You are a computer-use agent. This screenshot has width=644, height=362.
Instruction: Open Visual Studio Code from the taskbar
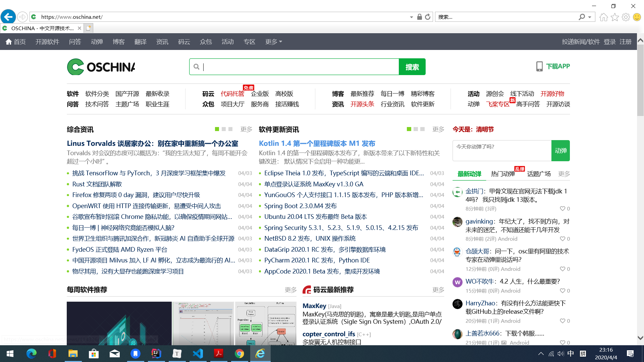tap(198, 353)
